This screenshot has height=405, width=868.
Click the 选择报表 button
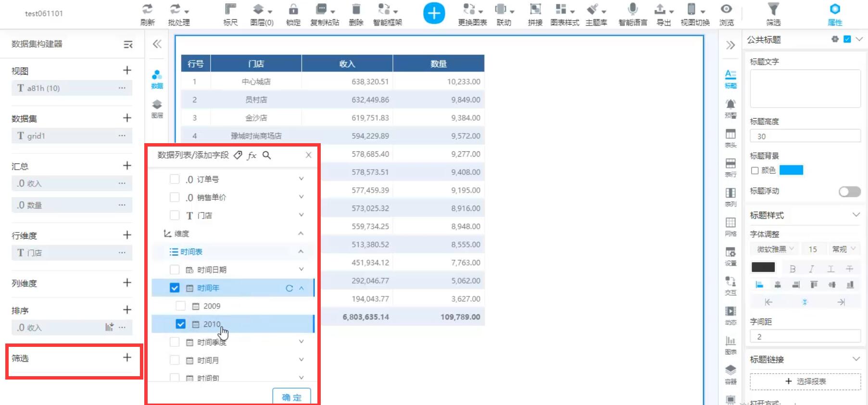click(x=805, y=381)
